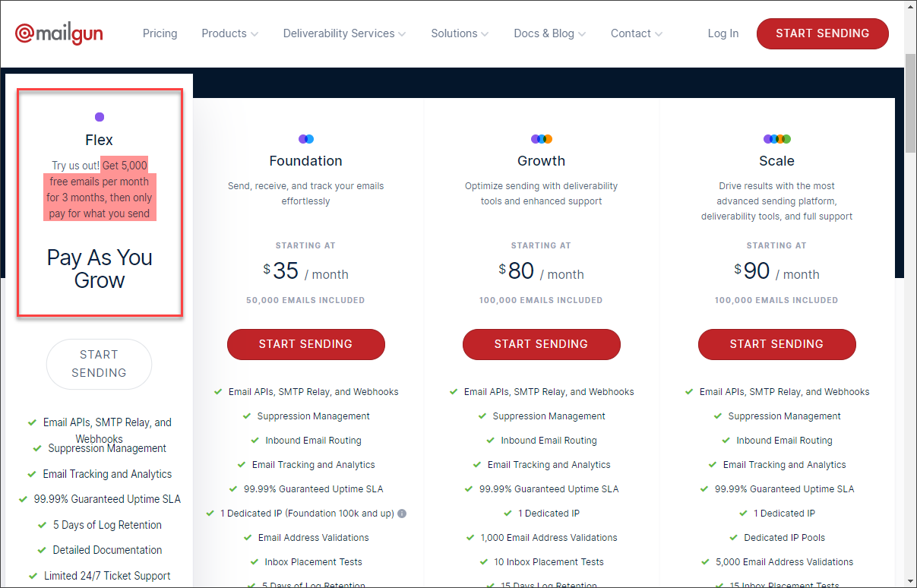Click START SENDING under Growth plan
The width and height of the screenshot is (917, 588).
point(542,344)
